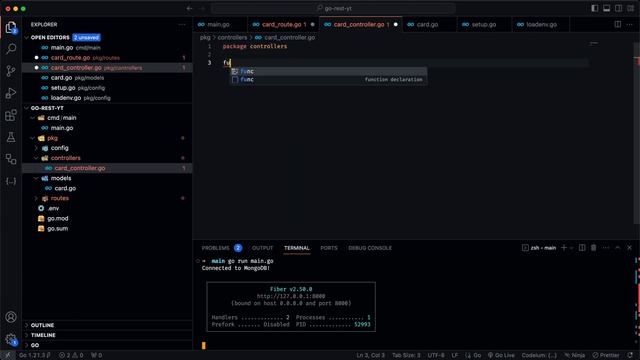Image resolution: width=640 pixels, height=360 pixels.
Task: Switch to the loadenv.go editor tab
Action: (541, 24)
